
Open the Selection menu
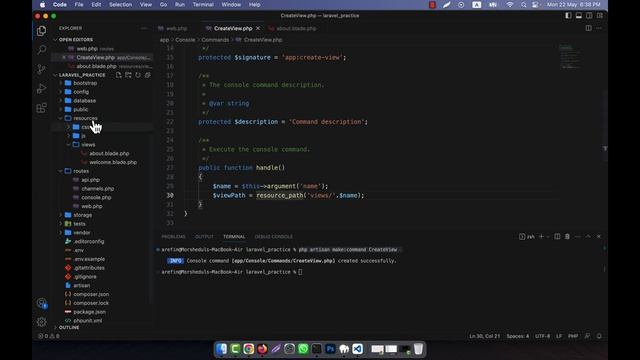[120, 4]
